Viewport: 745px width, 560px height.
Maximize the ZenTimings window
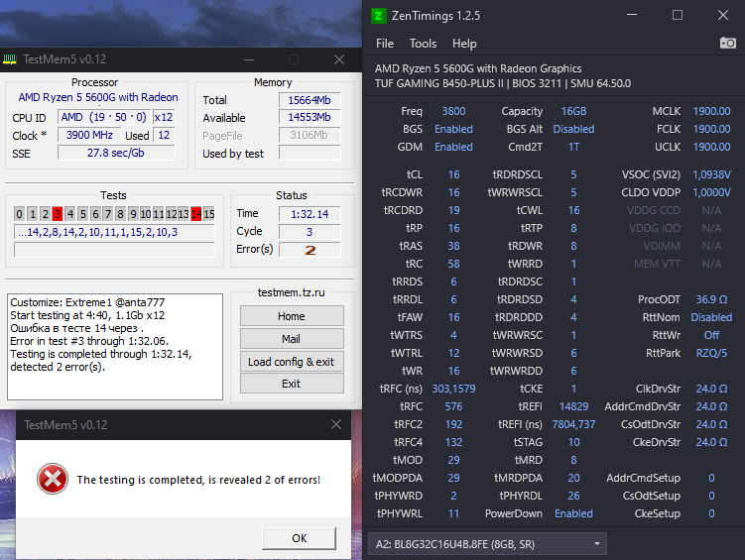678,15
